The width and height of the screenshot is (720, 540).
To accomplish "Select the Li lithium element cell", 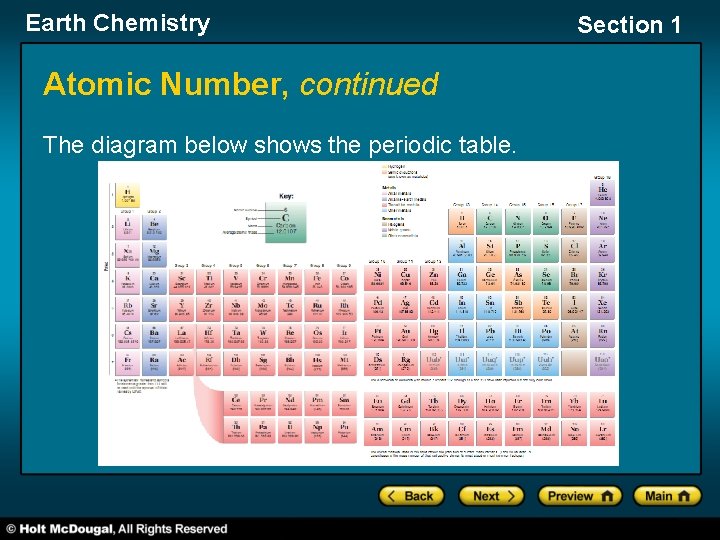I will [128, 227].
